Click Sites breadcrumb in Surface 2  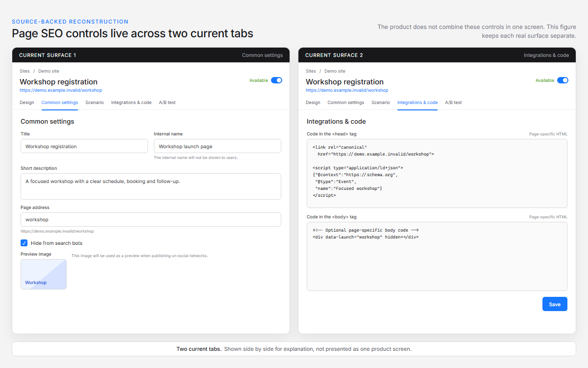point(311,71)
